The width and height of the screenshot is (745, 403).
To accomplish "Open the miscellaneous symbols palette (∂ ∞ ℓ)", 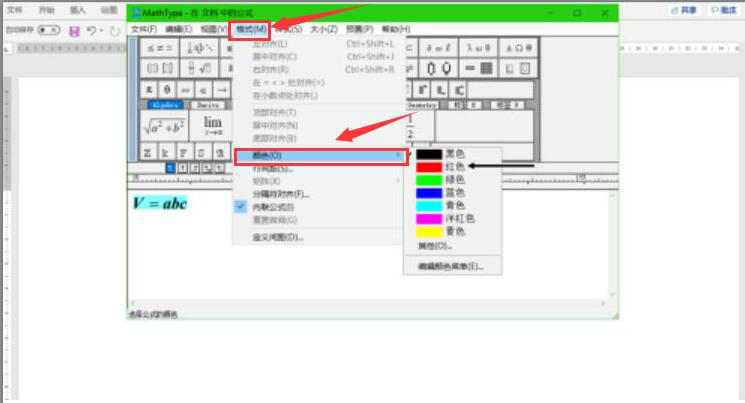I will (x=439, y=48).
